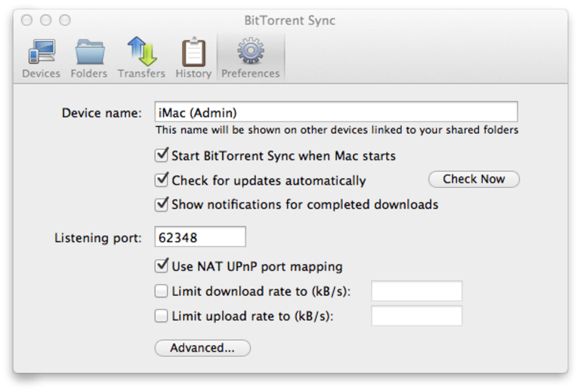Show the Transfers arrows icon
This screenshot has width=581, height=392.
[141, 52]
